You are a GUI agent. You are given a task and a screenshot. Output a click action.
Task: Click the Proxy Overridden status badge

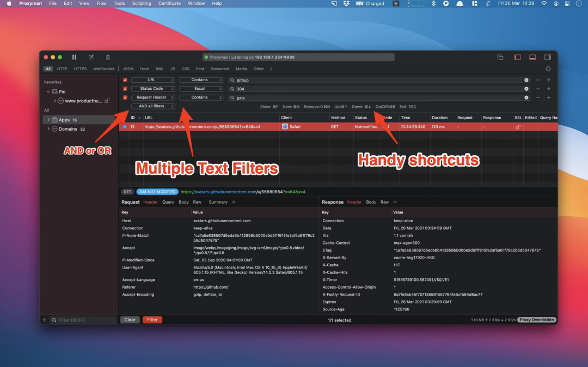pos(537,320)
